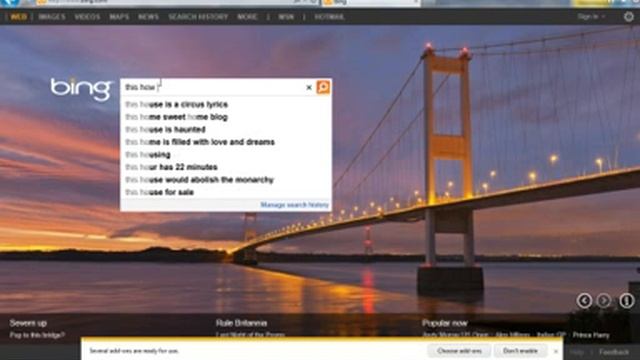Open the Images tab
Viewport: 640px width, 360px height.
(x=52, y=17)
